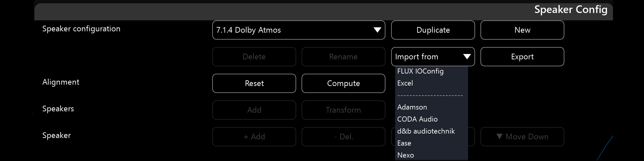Image resolution: width=644 pixels, height=161 pixels.
Task: Select Adamson from the import list
Action: click(x=412, y=107)
